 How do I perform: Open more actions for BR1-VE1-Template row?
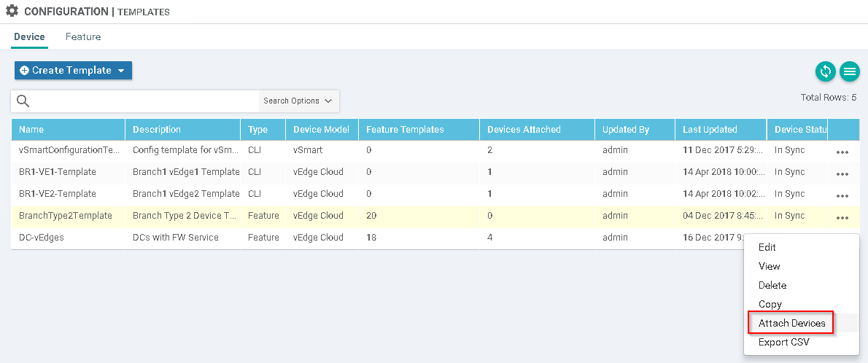click(x=842, y=174)
